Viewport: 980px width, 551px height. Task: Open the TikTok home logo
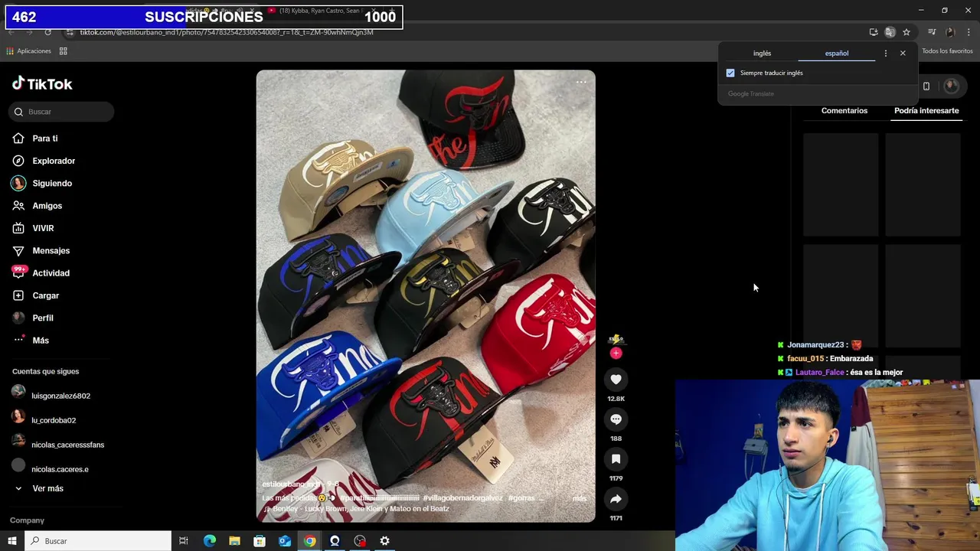click(x=42, y=84)
